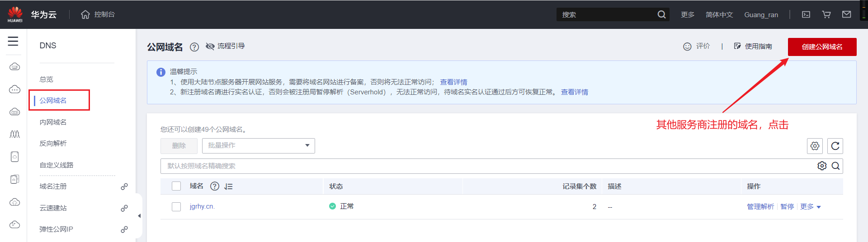This screenshot has height=242, width=868.
Task: Click the 控制台 label in top bar
Action: coord(104,14)
